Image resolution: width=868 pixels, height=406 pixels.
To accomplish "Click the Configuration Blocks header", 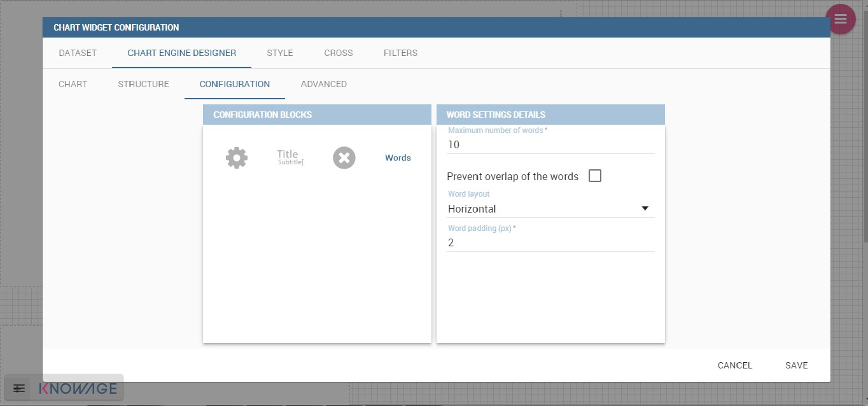I will [317, 115].
